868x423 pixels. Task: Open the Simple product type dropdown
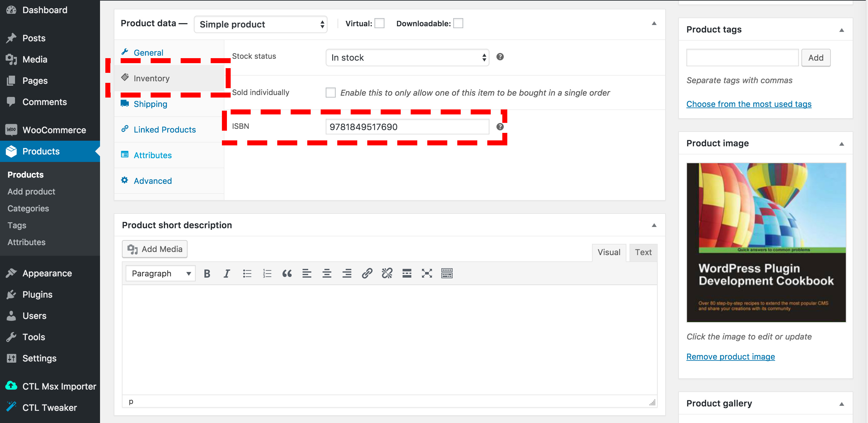260,24
